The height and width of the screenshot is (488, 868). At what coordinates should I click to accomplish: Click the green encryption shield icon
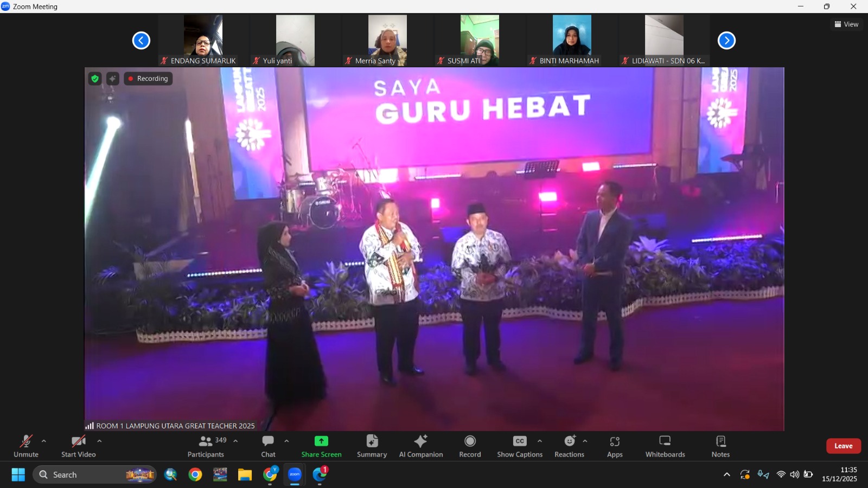95,79
